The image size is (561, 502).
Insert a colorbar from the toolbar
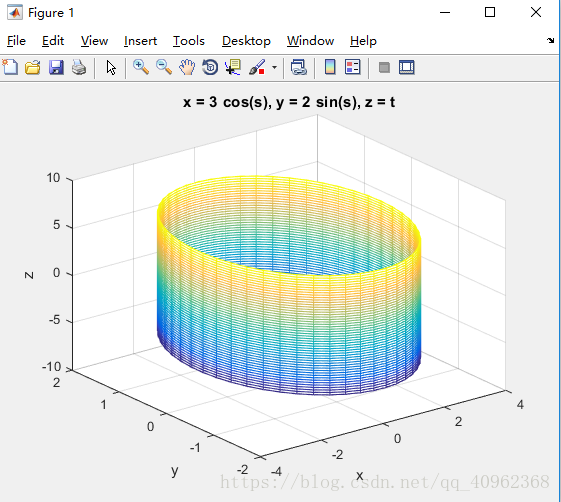(330, 67)
